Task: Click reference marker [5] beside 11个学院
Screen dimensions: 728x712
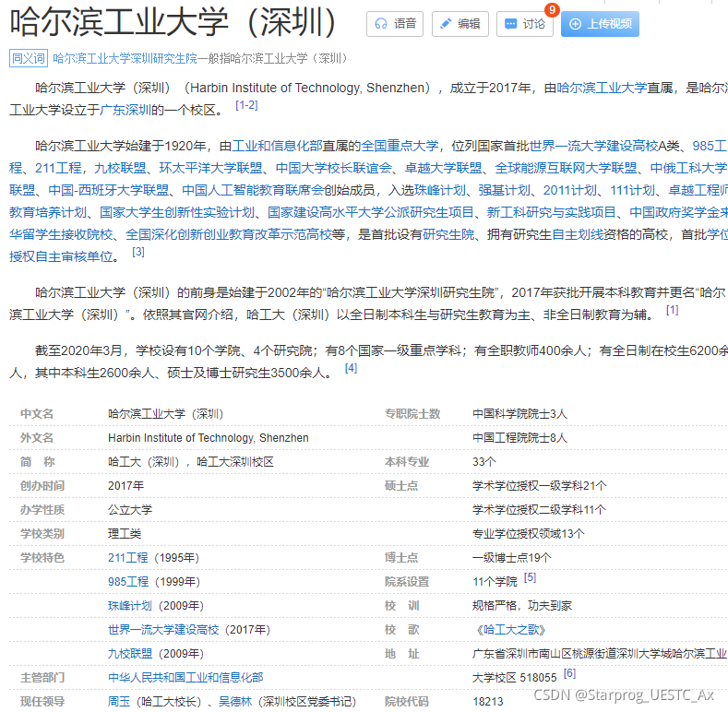Action: click(530, 577)
